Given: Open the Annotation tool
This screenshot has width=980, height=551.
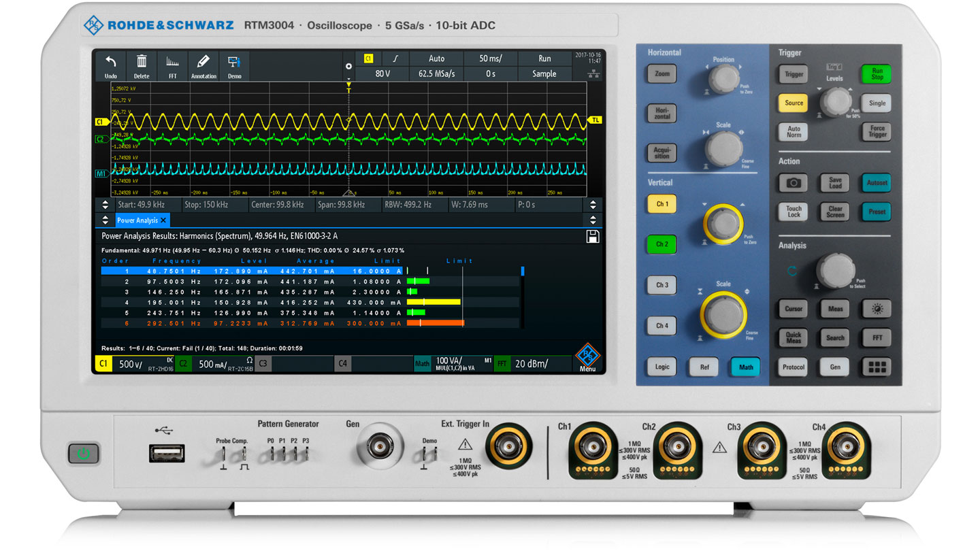Looking at the screenshot, I should pyautogui.click(x=203, y=65).
